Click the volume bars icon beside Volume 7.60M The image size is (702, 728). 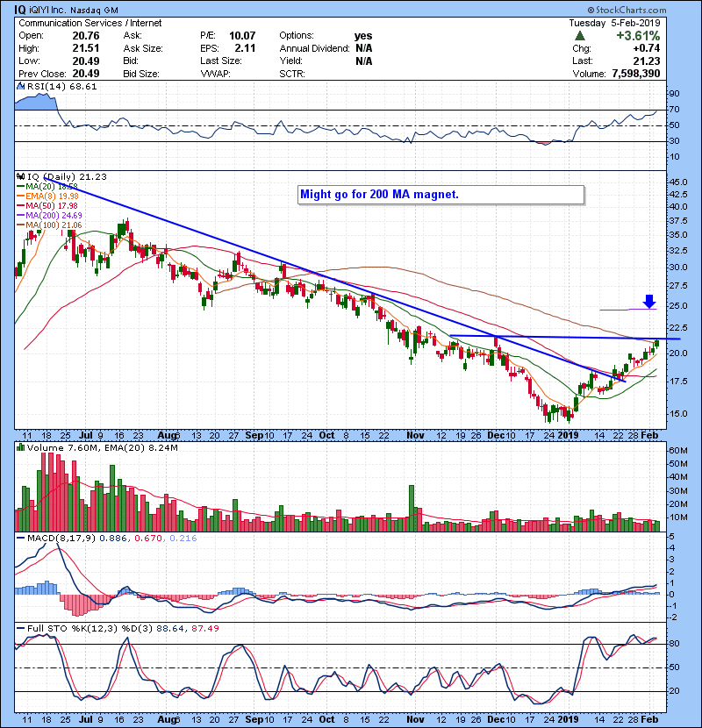pos(20,447)
